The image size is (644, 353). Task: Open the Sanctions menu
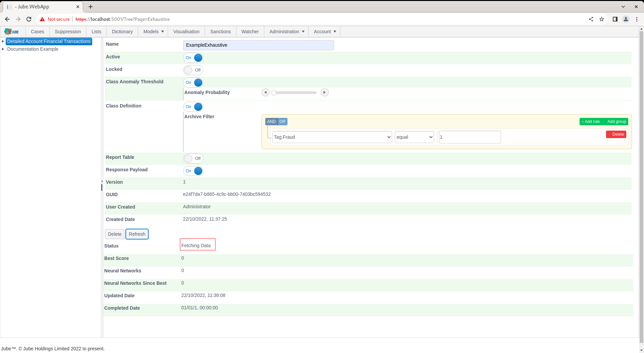[x=220, y=32]
